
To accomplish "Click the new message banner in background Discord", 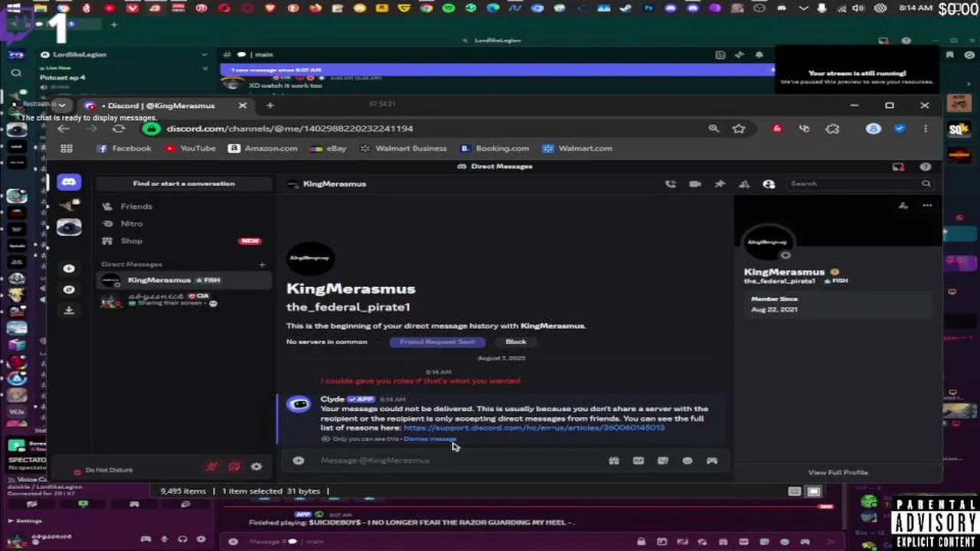I will (498, 70).
